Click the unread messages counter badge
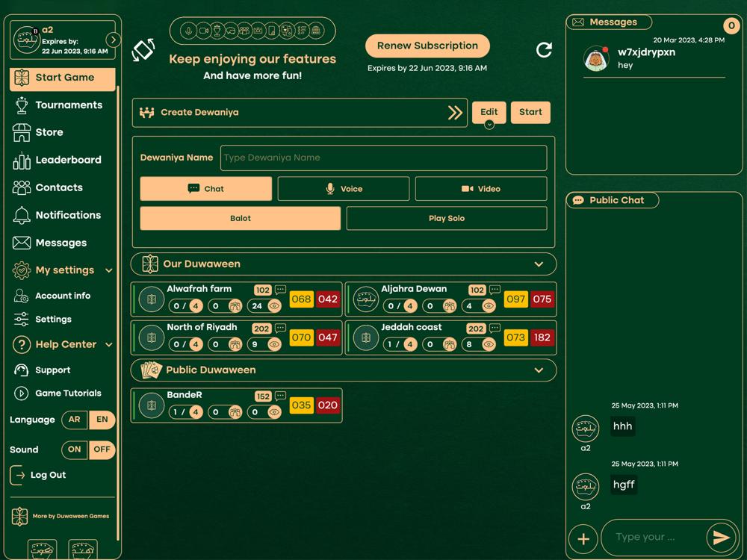This screenshot has height=560, width=747. click(x=731, y=25)
